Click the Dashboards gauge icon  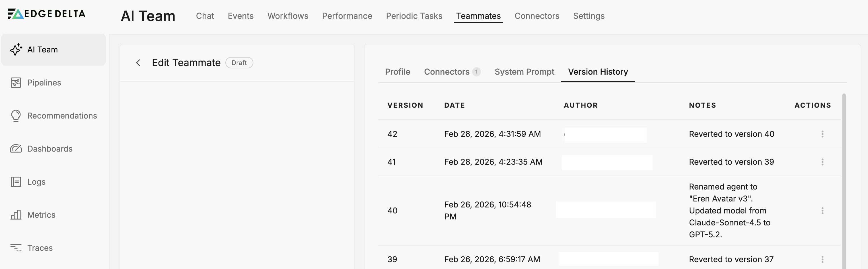(16, 149)
